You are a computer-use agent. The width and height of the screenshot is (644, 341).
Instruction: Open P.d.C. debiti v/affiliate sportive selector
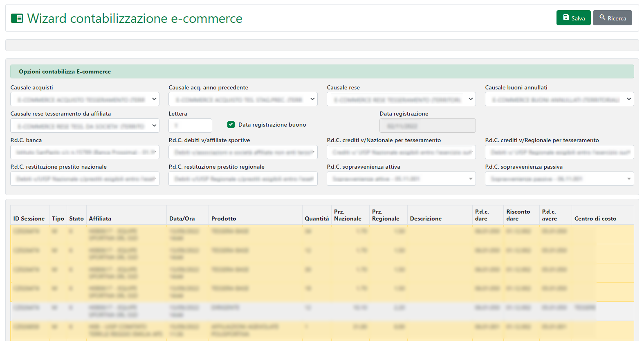pyautogui.click(x=243, y=152)
